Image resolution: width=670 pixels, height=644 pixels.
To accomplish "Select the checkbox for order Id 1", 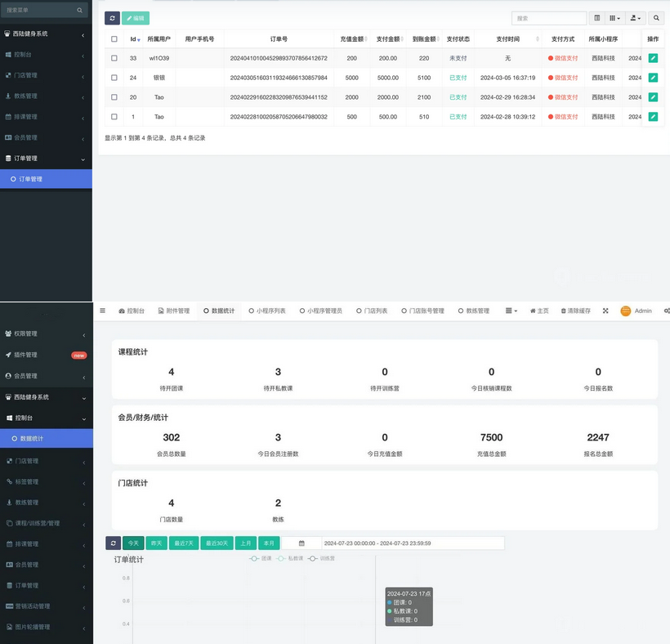I will (x=114, y=117).
